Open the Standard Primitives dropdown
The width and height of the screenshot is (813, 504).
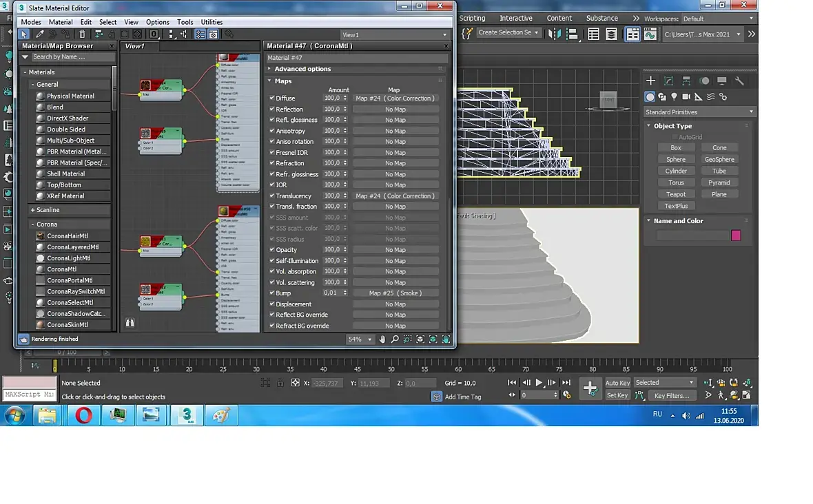[699, 112]
